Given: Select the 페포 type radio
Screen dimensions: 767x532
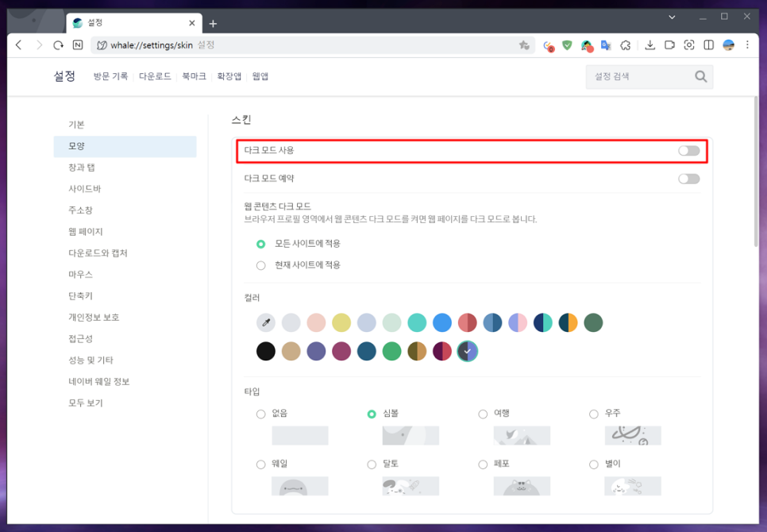Looking at the screenshot, I should pyautogui.click(x=483, y=465).
